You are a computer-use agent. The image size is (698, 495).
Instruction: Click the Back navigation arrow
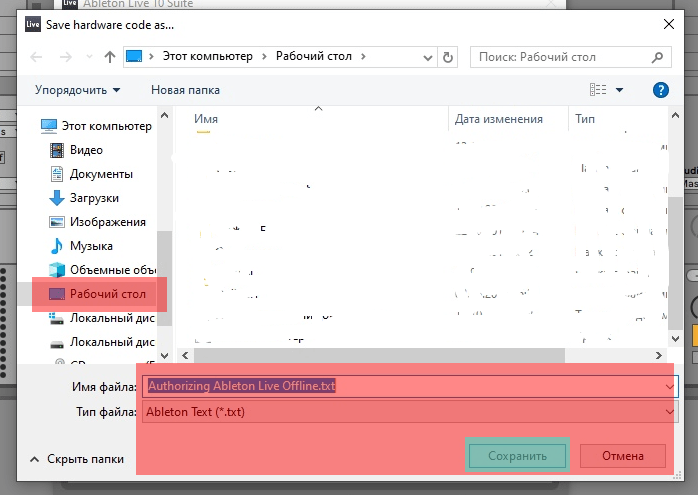click(37, 57)
